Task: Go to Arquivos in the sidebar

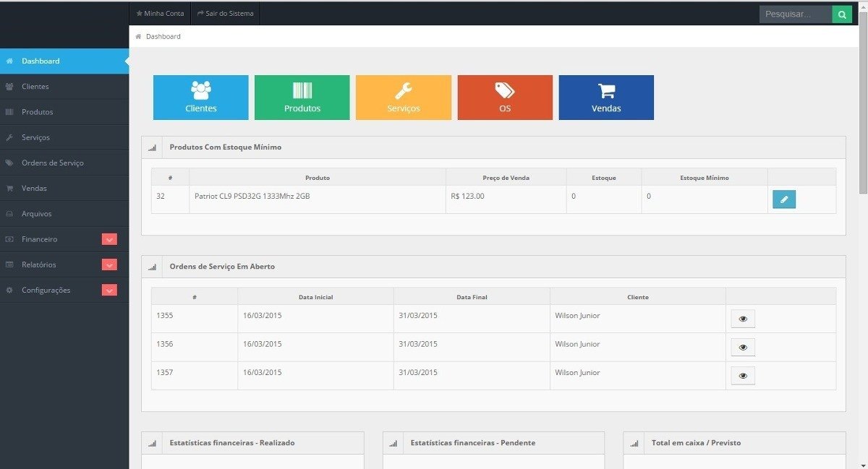Action: click(36, 214)
